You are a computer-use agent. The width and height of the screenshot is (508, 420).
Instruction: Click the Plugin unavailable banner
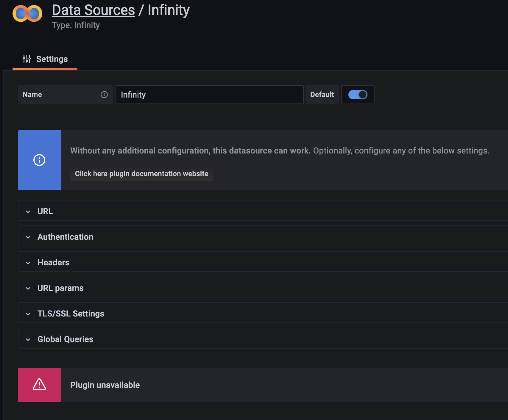click(x=105, y=385)
